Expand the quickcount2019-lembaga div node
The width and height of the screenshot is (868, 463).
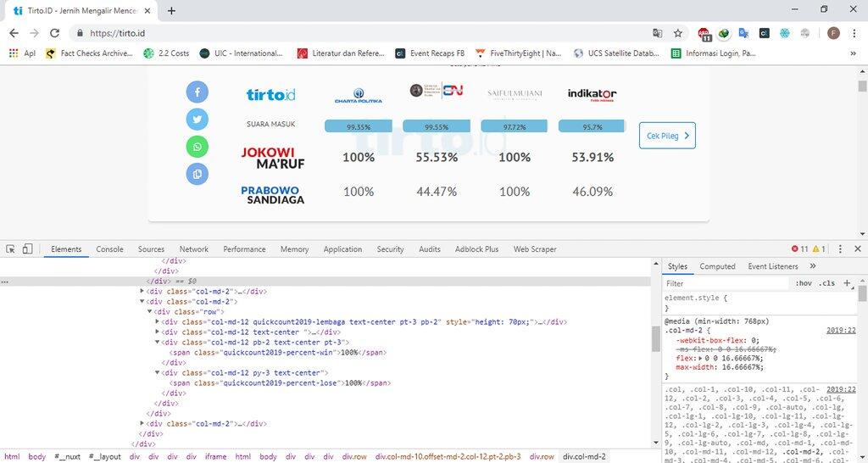point(157,321)
